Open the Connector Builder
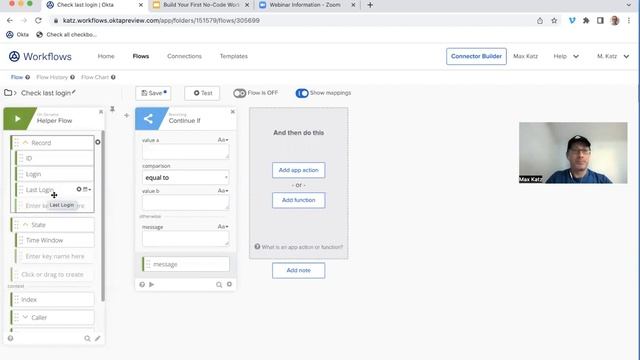The width and height of the screenshot is (640, 360). click(x=476, y=56)
